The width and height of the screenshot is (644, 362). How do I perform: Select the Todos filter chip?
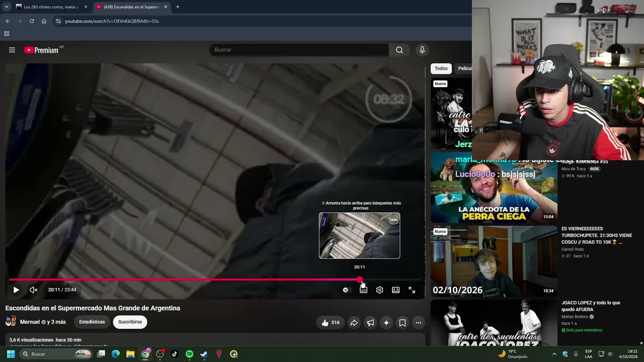[x=441, y=68]
